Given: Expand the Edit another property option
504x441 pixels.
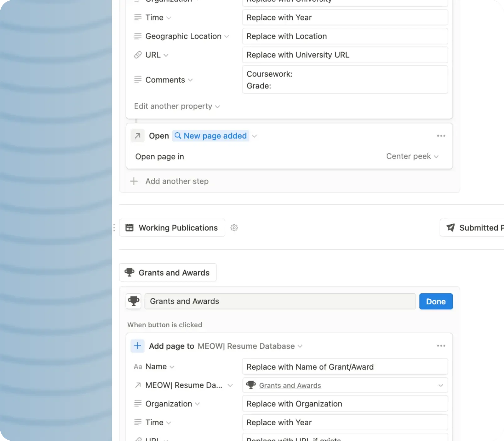Looking at the screenshot, I should coord(177,106).
